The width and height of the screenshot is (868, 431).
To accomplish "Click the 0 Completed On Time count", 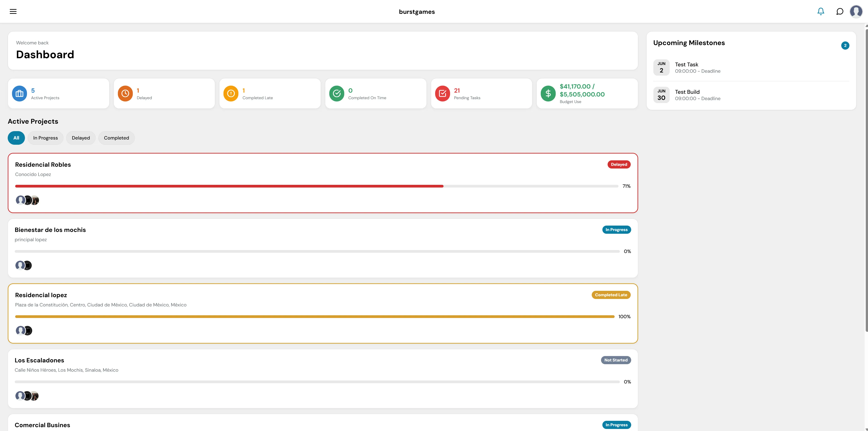I will [x=350, y=91].
